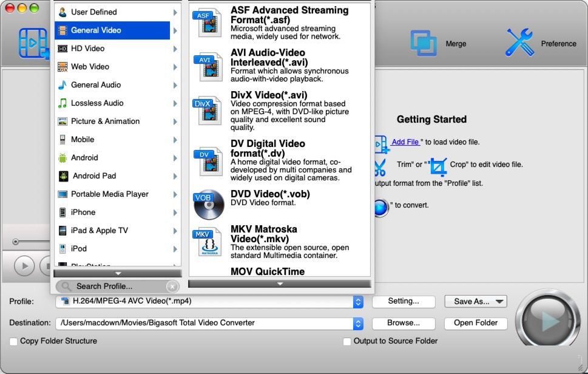Click the Preference label in toolbar
588x374 pixels.
(558, 44)
